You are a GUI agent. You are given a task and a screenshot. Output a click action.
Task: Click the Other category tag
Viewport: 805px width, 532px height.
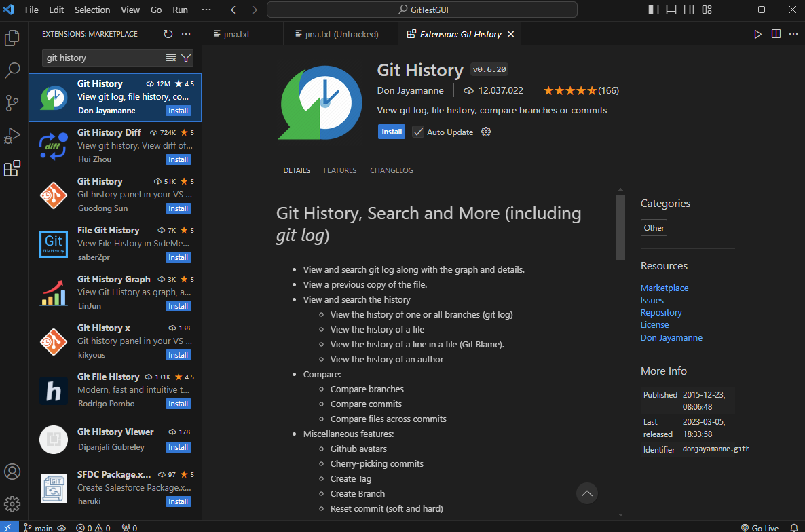[654, 228]
